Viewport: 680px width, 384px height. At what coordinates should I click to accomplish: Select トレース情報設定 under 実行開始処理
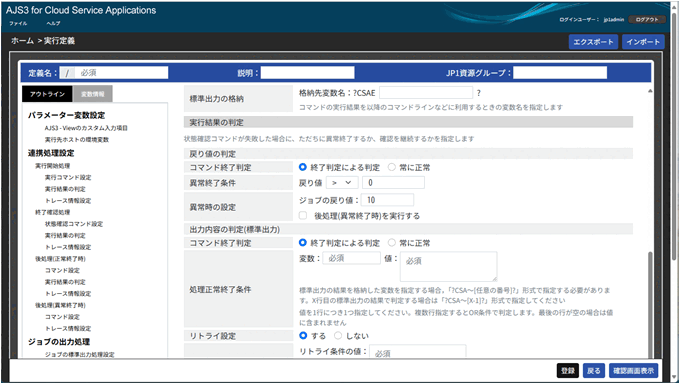68,200
